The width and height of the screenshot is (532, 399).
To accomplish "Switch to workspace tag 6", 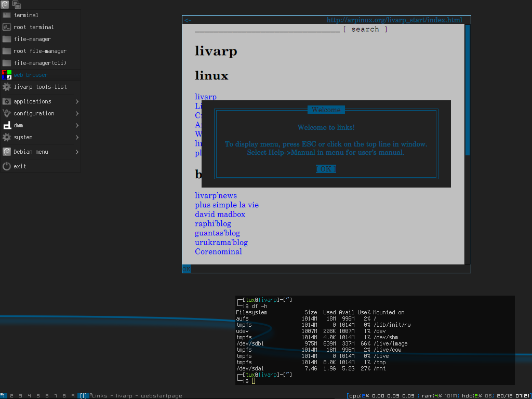I will [x=47, y=395].
